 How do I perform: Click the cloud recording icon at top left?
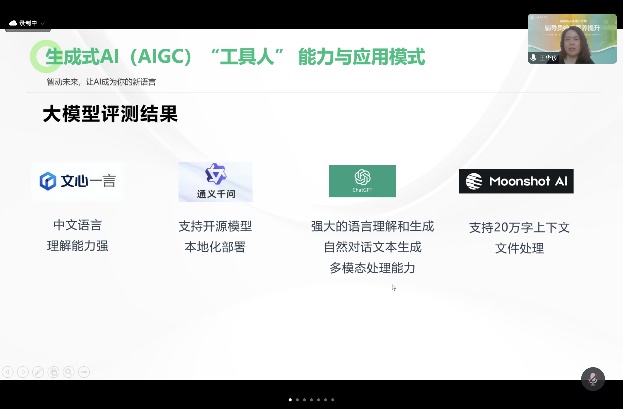[x=13, y=23]
